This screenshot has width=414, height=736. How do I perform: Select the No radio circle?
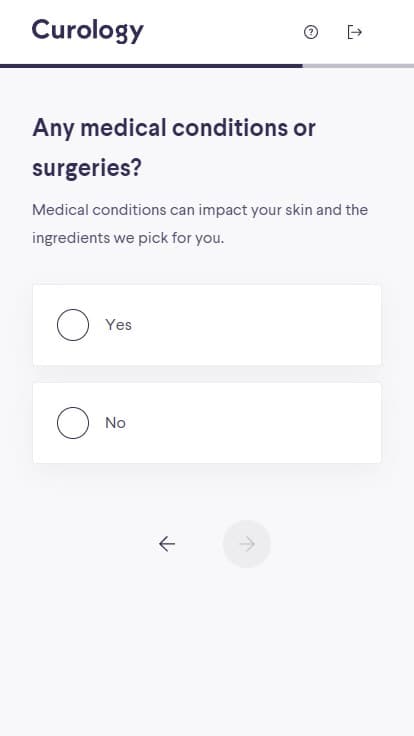[73, 423]
